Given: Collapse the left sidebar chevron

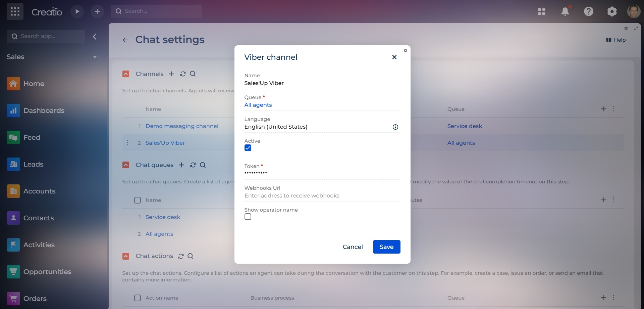Looking at the screenshot, I should coord(95,36).
